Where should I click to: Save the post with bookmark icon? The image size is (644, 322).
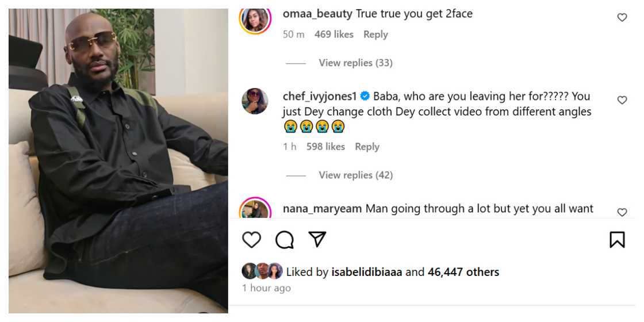click(x=617, y=239)
